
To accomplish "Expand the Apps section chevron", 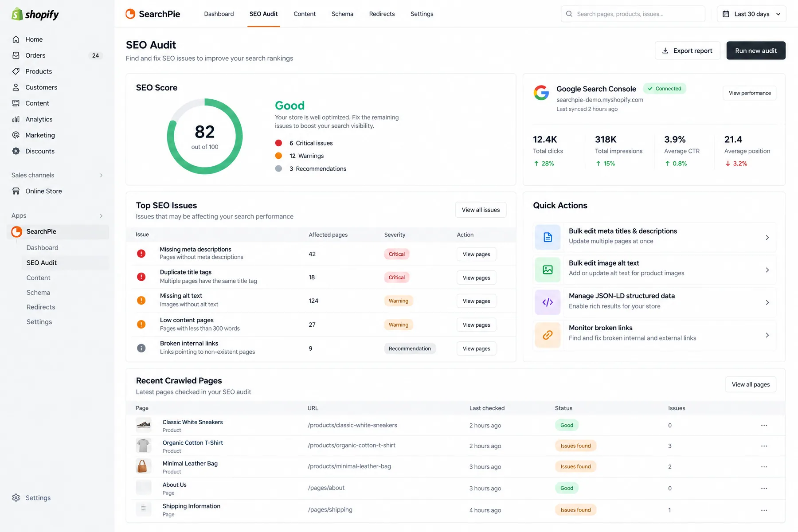I will pyautogui.click(x=102, y=216).
